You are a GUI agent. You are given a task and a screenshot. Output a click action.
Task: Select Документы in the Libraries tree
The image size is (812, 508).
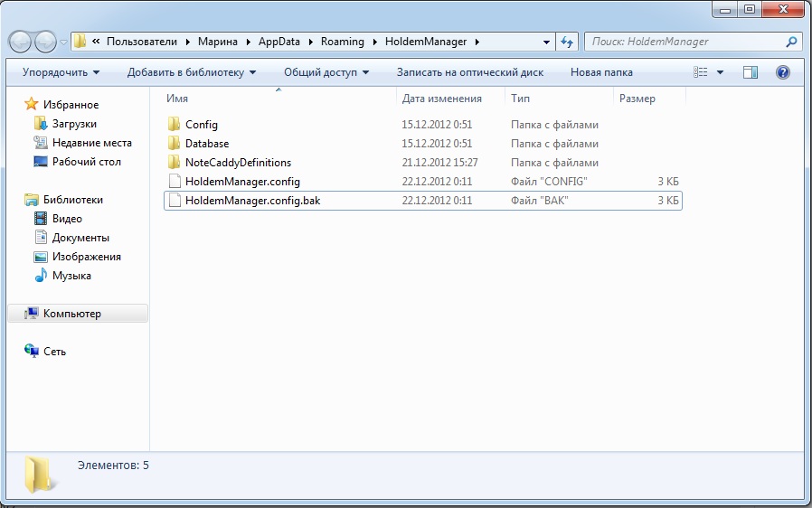click(80, 238)
